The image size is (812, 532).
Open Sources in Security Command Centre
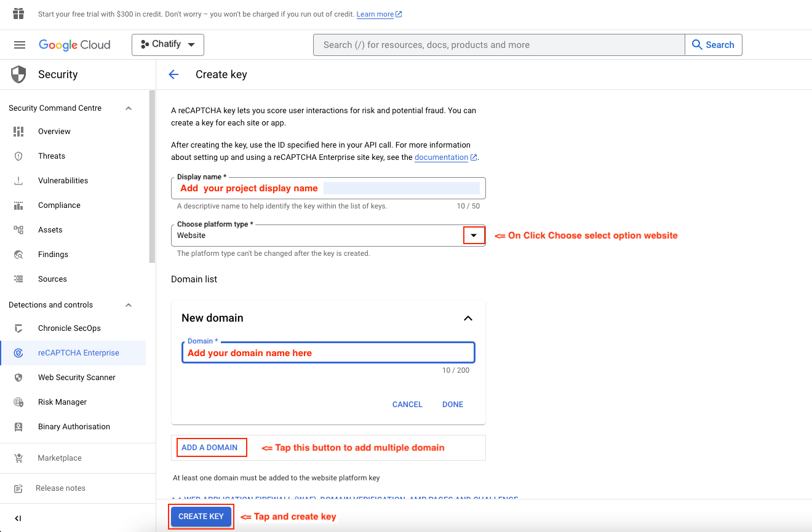coord(52,279)
